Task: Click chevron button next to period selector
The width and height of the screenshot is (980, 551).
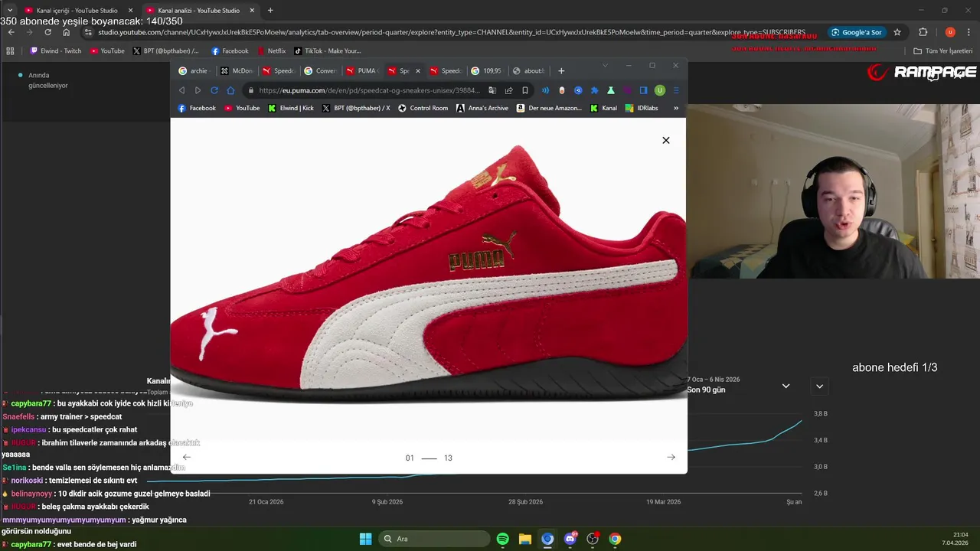Action: (819, 386)
